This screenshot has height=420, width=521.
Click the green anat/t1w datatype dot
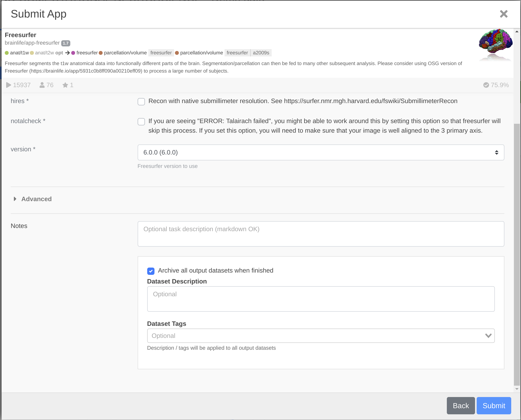(x=7, y=53)
